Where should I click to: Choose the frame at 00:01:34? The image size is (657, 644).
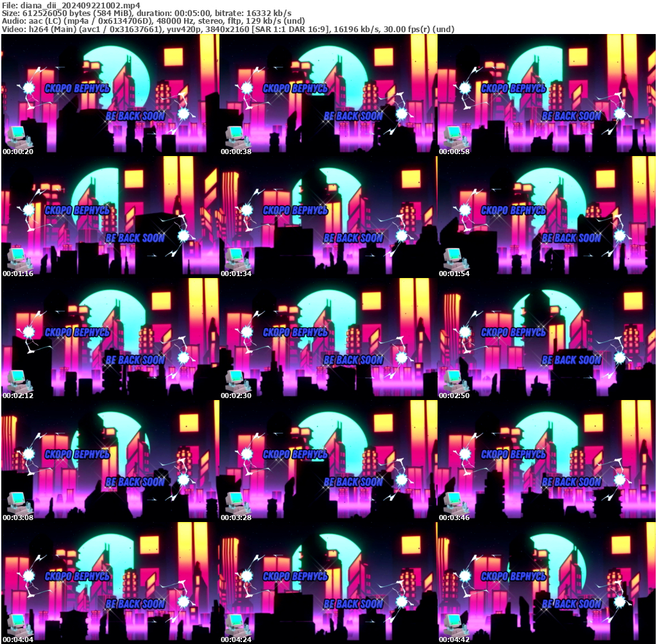[328, 216]
